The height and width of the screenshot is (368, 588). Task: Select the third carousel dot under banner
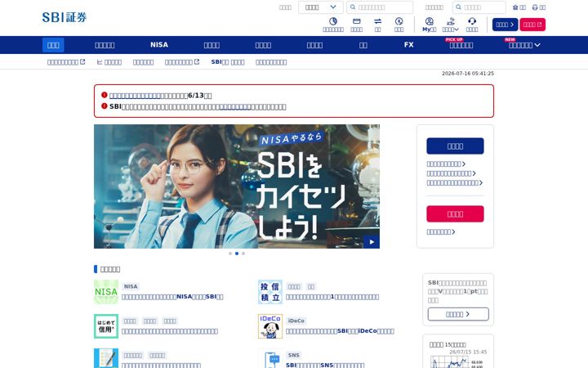pyautogui.click(x=243, y=254)
